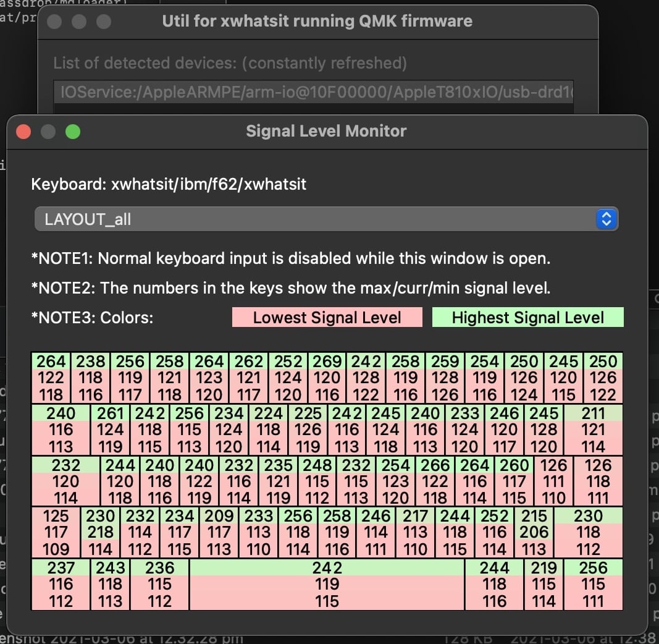The height and width of the screenshot is (644, 659).
Task: Click the bottom-left key showing 237/116/112
Action: click(61, 584)
